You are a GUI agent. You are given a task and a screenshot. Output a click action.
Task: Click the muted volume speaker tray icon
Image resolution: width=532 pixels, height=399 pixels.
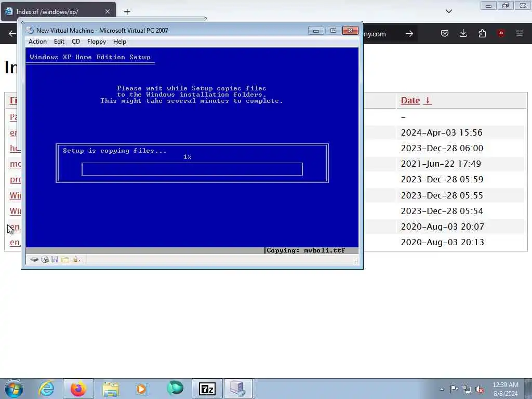(x=480, y=389)
